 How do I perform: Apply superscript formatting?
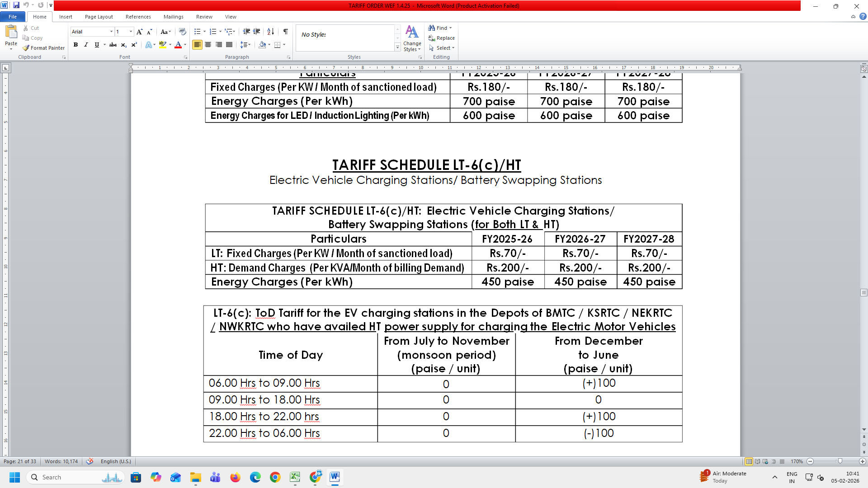coord(134,45)
